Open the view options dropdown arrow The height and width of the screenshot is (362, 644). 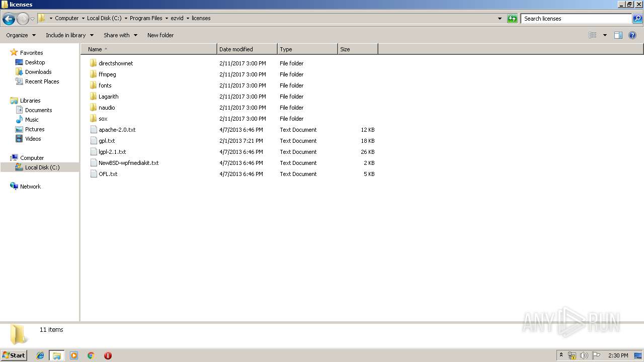[605, 35]
